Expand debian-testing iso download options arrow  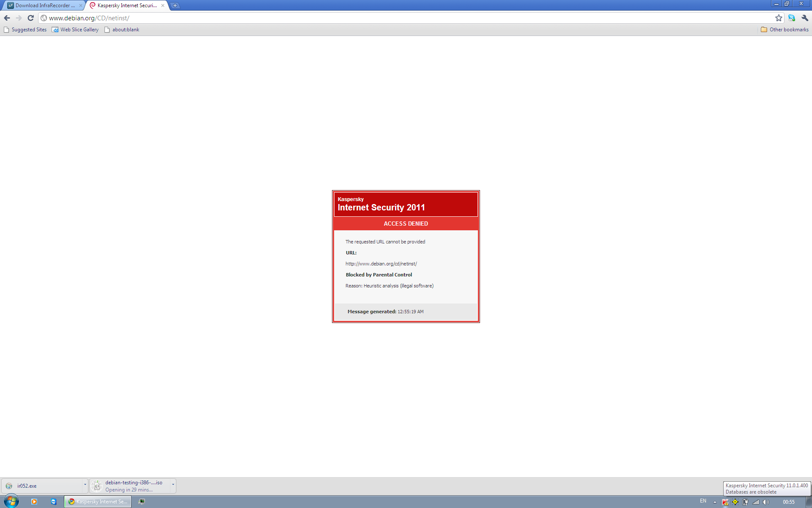point(173,485)
